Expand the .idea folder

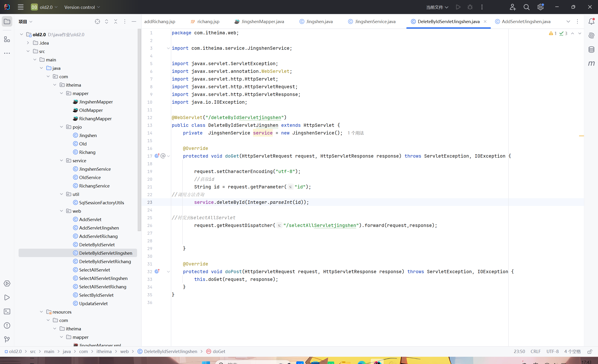point(28,43)
